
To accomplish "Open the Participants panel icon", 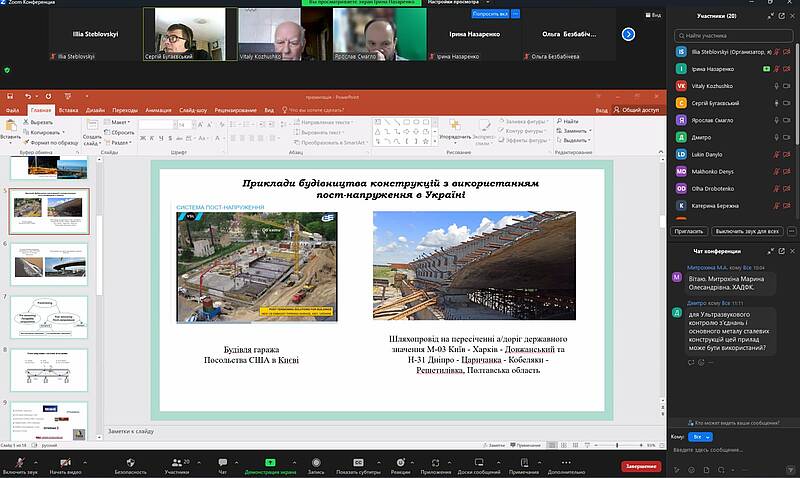I will tap(177, 462).
